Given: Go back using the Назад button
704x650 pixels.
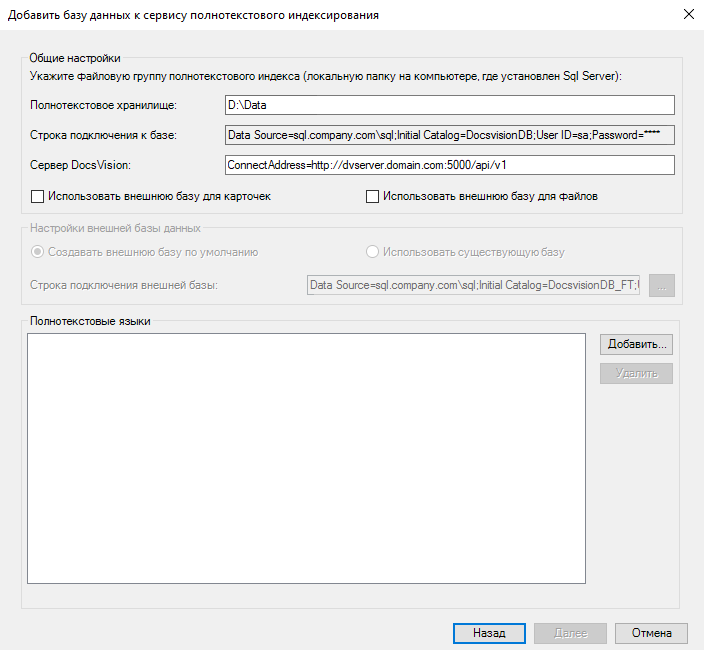Looking at the screenshot, I should (x=489, y=633).
